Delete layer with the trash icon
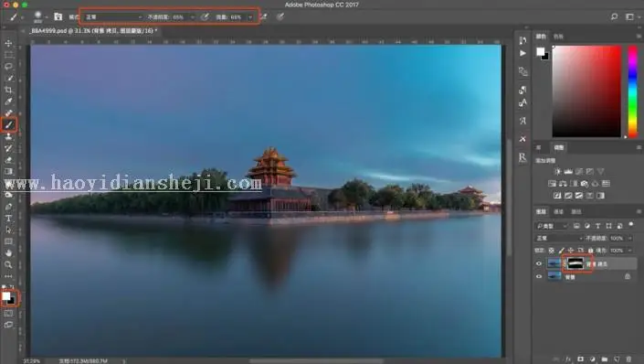 pyautogui.click(x=628, y=359)
